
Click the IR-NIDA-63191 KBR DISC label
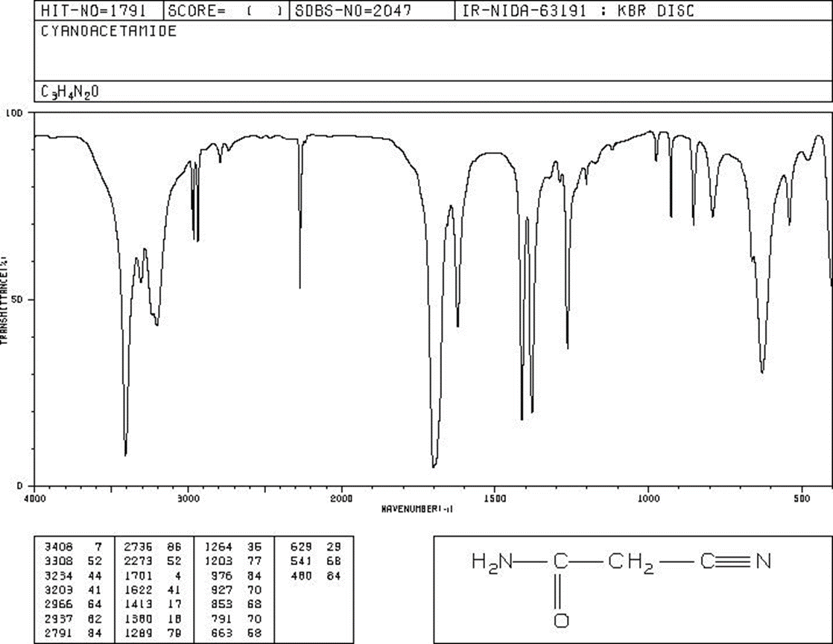(577, 10)
